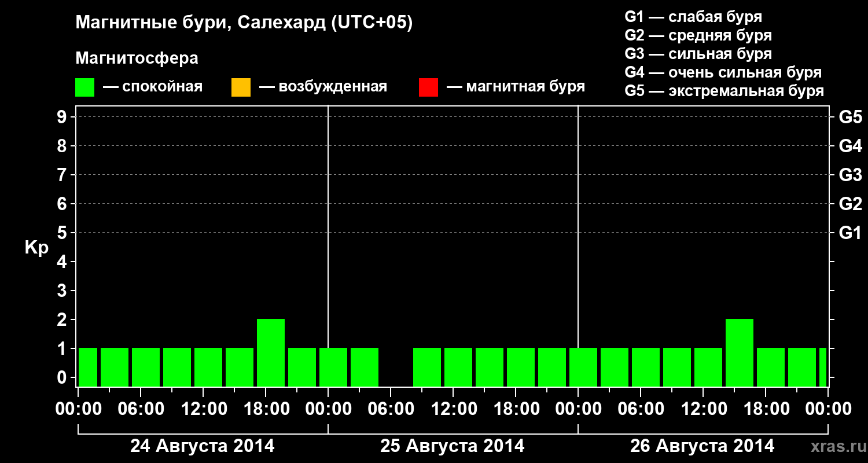The width and height of the screenshot is (868, 463).
Task: Click the '06:00' time label under 26 August
Action: coord(641,409)
